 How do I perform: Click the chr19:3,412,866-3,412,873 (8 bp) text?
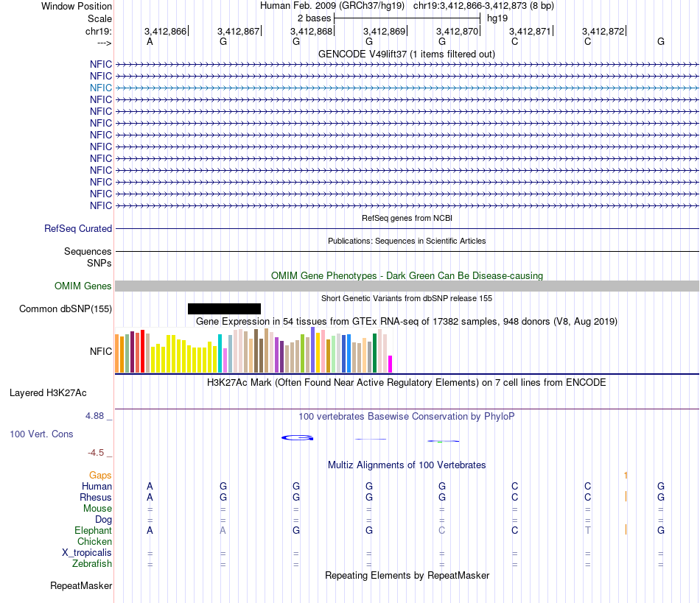pos(483,6)
